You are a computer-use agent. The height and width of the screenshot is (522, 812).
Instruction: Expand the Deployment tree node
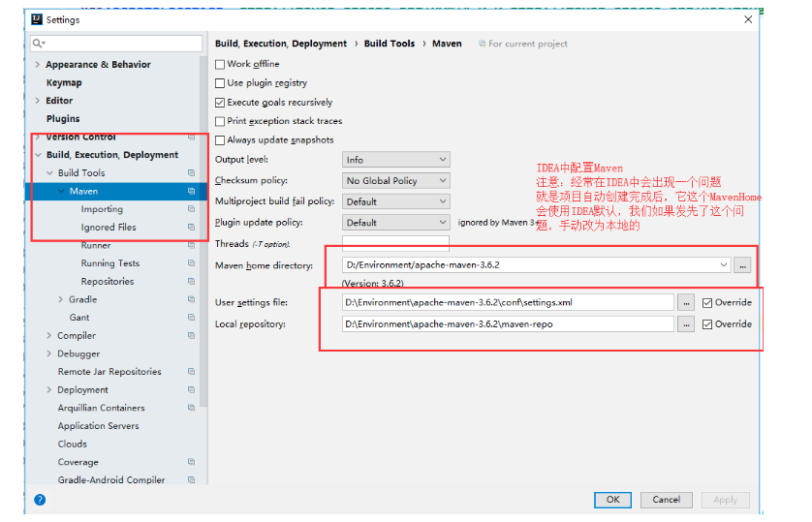click(49, 389)
